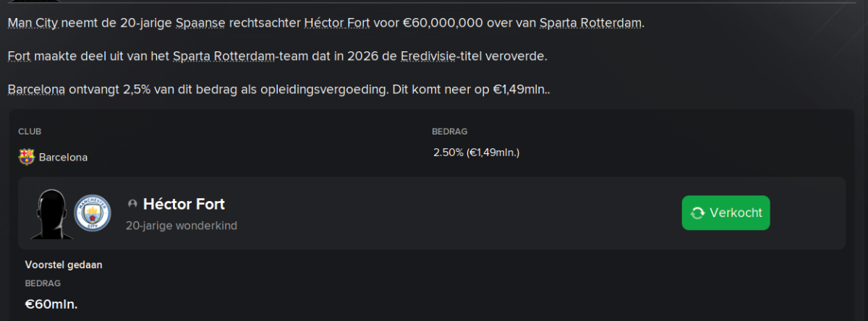Click the circular arrows icon on Verkocht

click(698, 213)
